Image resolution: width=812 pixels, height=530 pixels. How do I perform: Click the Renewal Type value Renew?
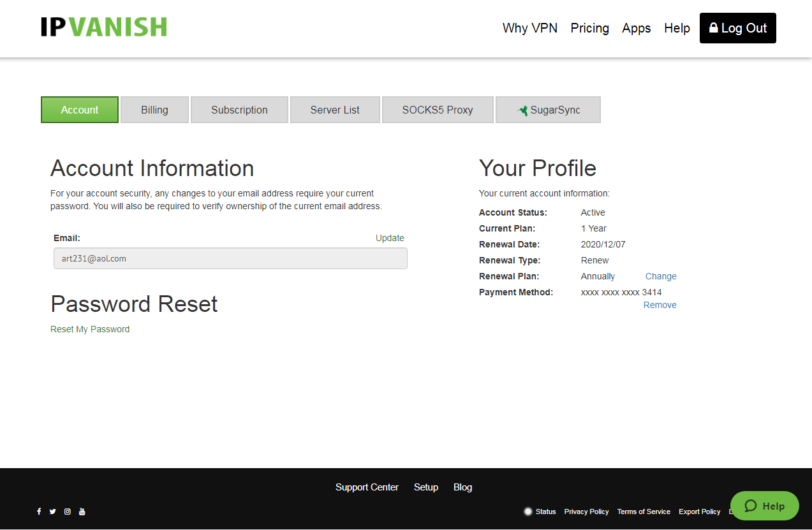pos(595,260)
